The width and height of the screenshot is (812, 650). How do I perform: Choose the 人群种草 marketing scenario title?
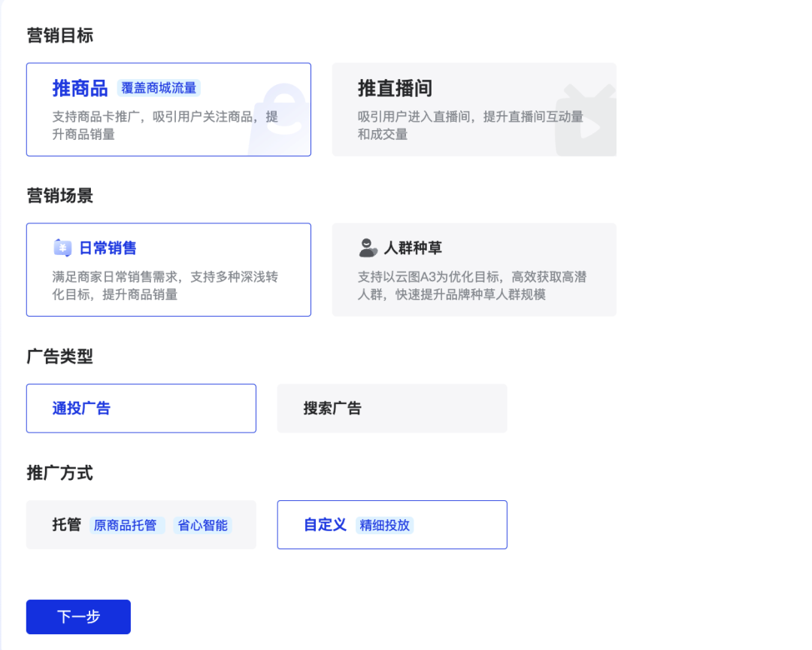[413, 248]
